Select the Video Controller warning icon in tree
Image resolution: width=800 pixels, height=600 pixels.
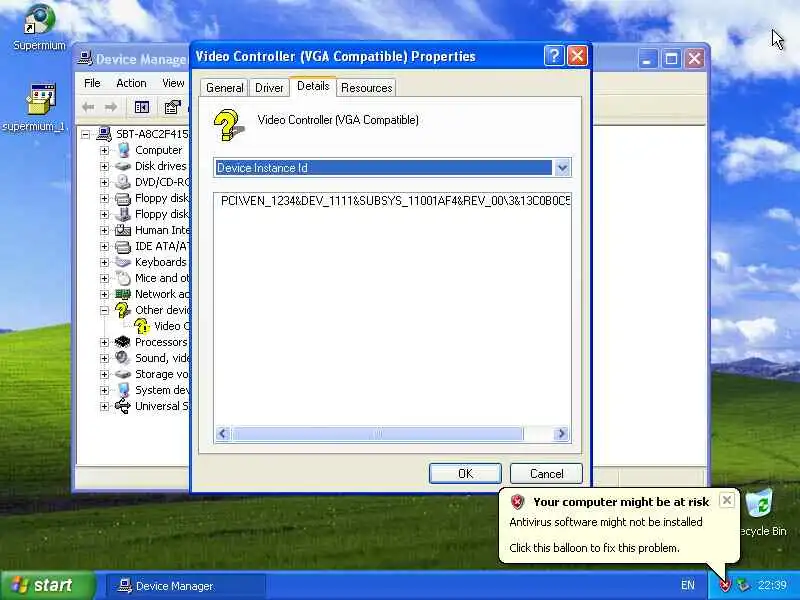(x=142, y=326)
